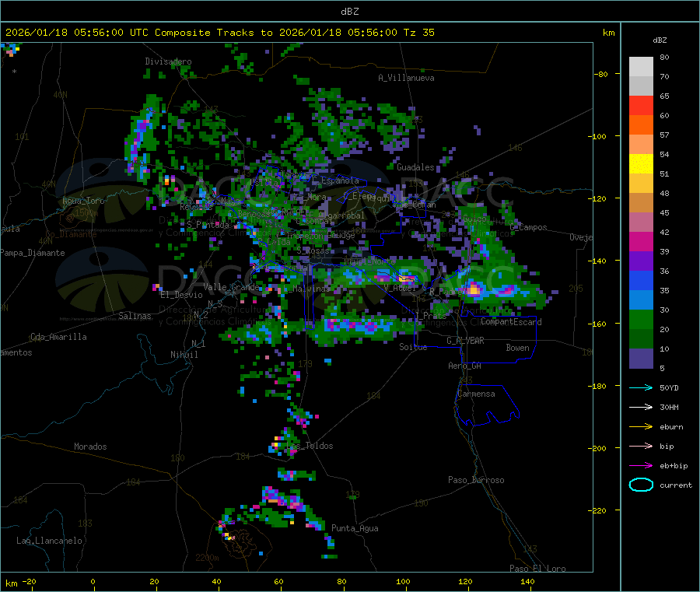Click the cyan 50YD arrow legend icon

(641, 387)
